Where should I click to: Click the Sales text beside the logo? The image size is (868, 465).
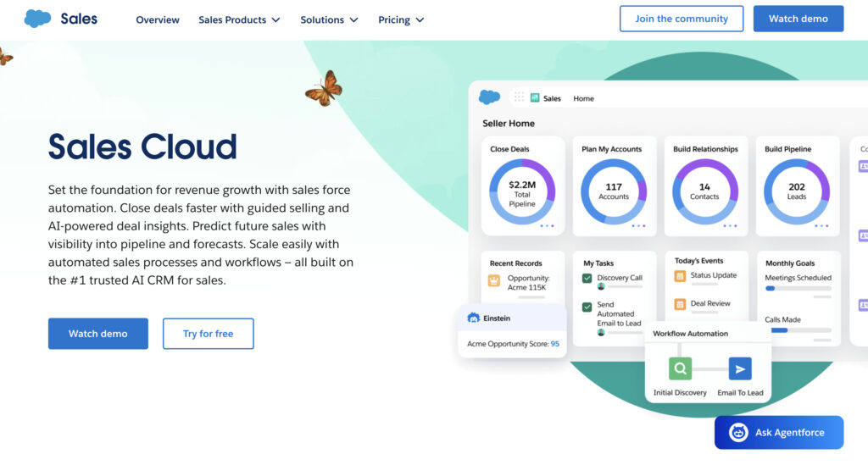coord(79,19)
